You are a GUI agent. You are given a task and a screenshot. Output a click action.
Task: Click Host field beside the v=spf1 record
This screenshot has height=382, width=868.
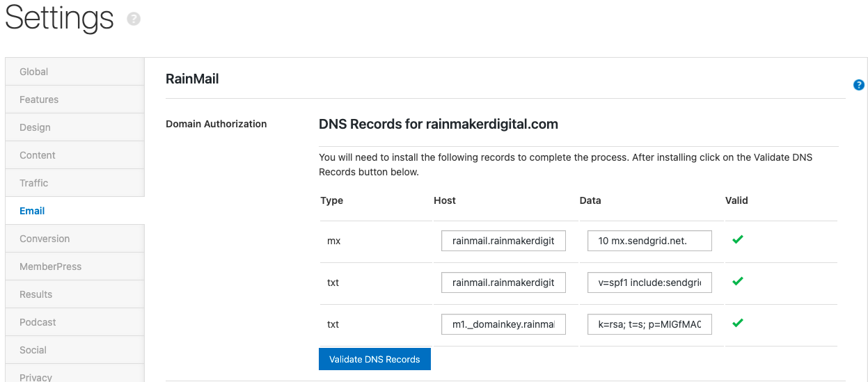[503, 282]
